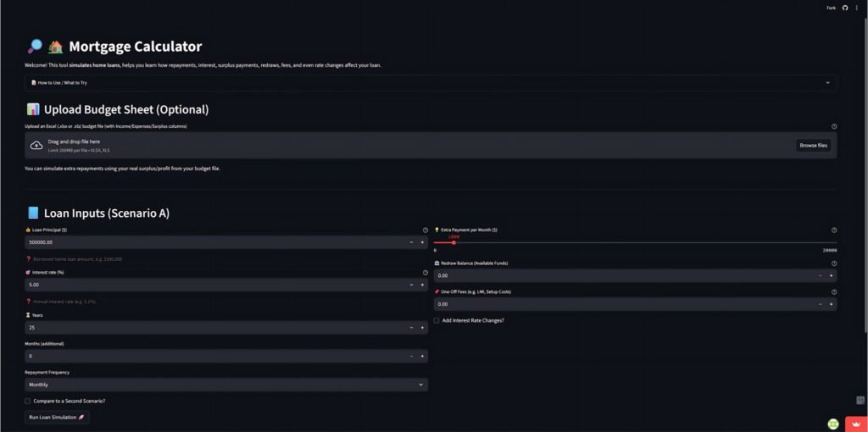Click the Extra Payment per Month slider handle

click(x=454, y=242)
